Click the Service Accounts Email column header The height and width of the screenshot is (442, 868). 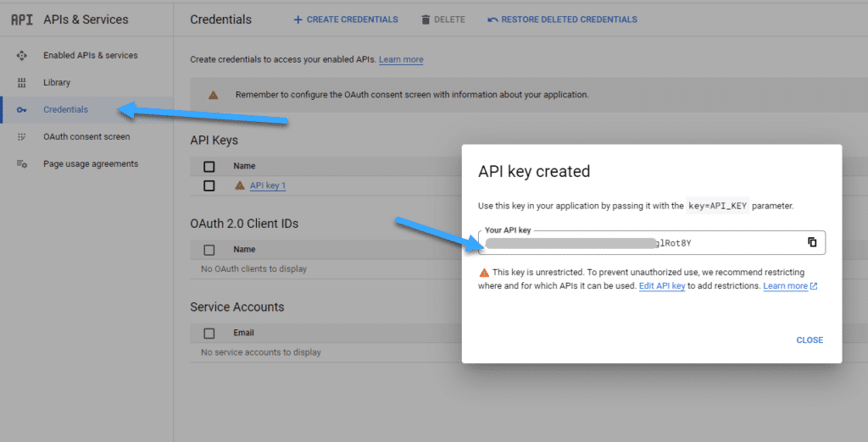243,333
